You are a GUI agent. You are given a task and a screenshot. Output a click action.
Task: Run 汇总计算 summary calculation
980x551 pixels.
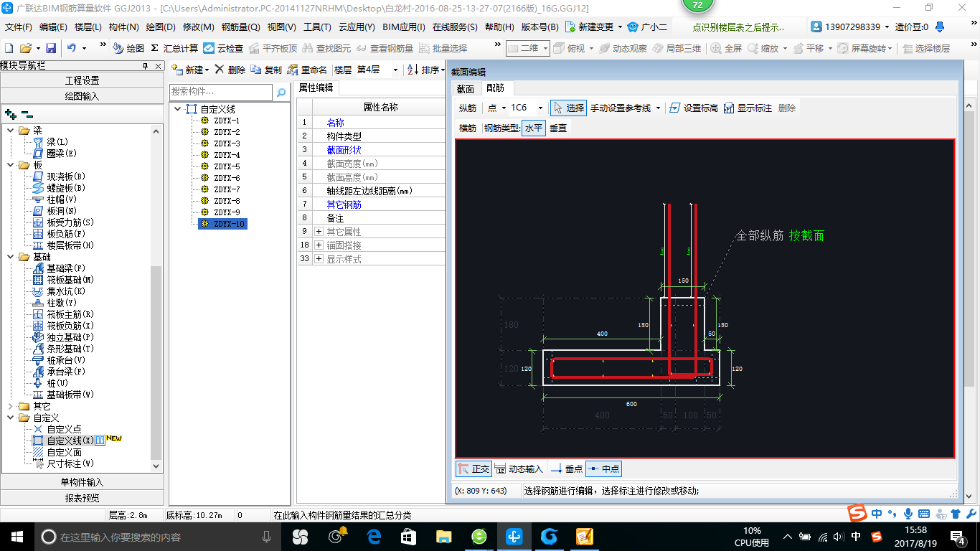(175, 48)
